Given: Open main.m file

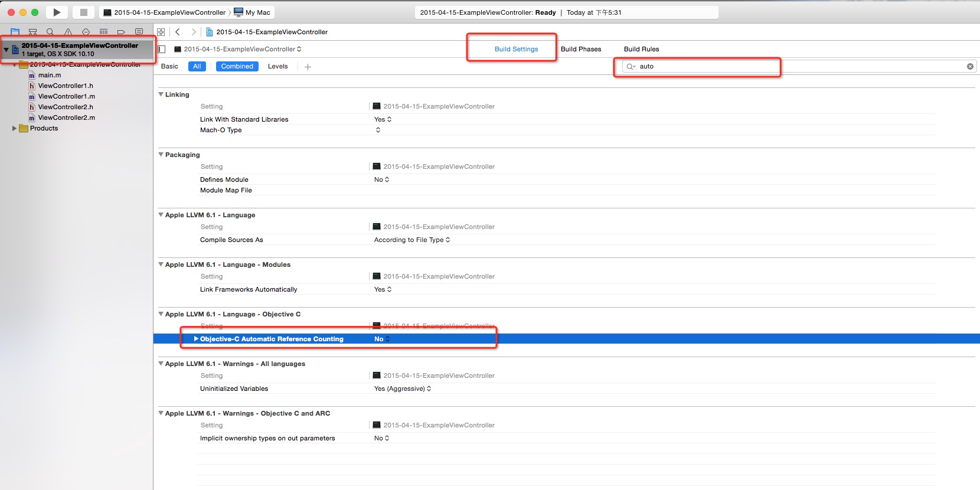Looking at the screenshot, I should click(50, 75).
